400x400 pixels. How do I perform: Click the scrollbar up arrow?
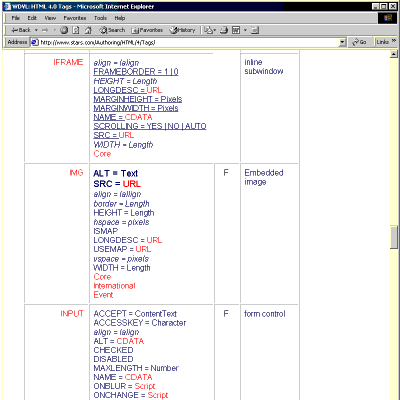pos(394,54)
